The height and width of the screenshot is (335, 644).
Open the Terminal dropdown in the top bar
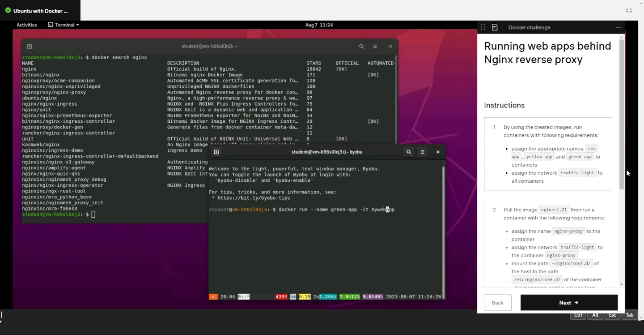[63, 25]
